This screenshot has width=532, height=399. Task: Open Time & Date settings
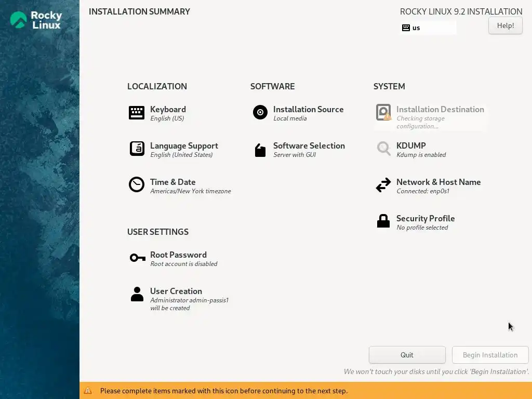[172, 182]
